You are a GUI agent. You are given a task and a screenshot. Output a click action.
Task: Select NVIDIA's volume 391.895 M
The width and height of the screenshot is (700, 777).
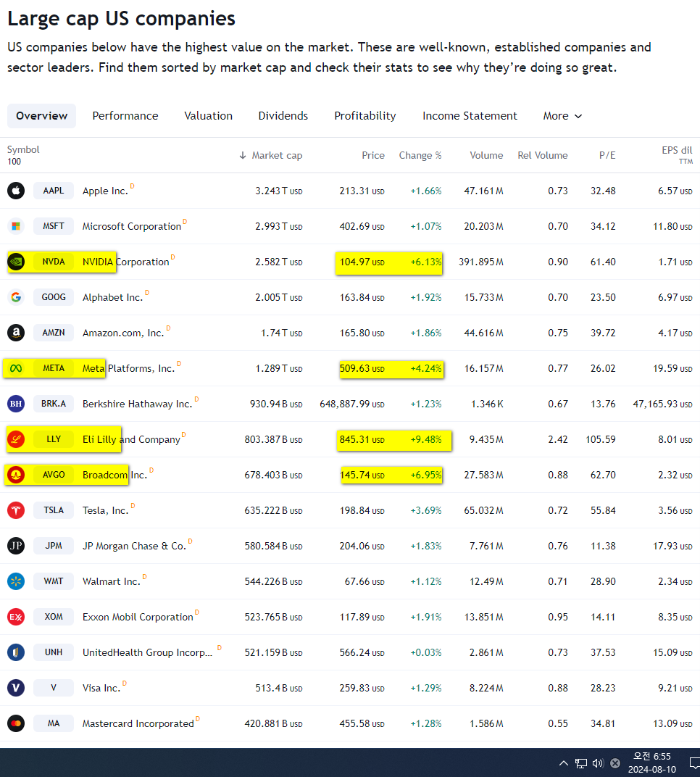point(481,262)
